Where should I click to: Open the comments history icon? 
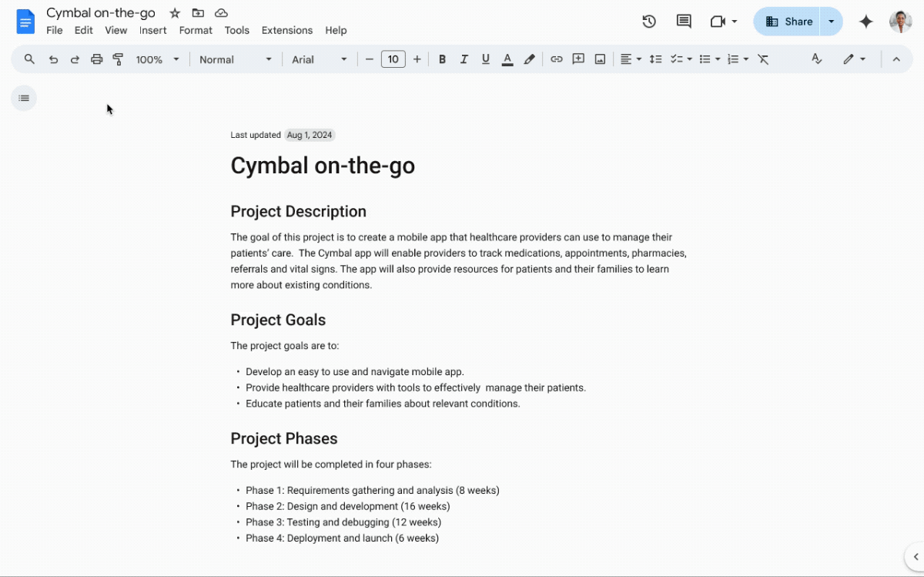[x=684, y=22]
